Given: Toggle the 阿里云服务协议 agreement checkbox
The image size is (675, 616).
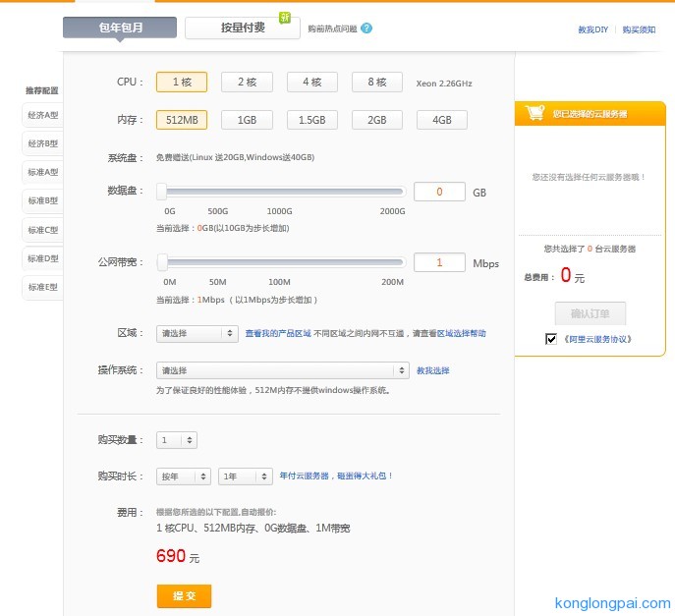Looking at the screenshot, I should point(551,339).
